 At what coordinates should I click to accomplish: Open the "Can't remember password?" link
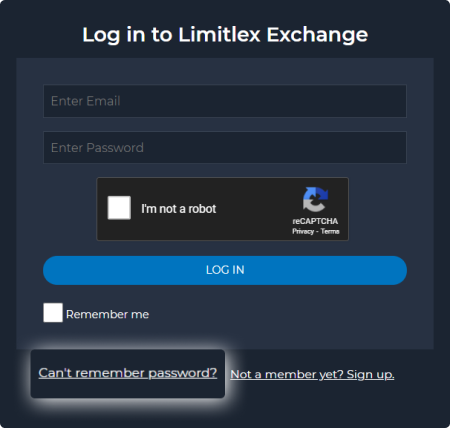click(x=128, y=373)
